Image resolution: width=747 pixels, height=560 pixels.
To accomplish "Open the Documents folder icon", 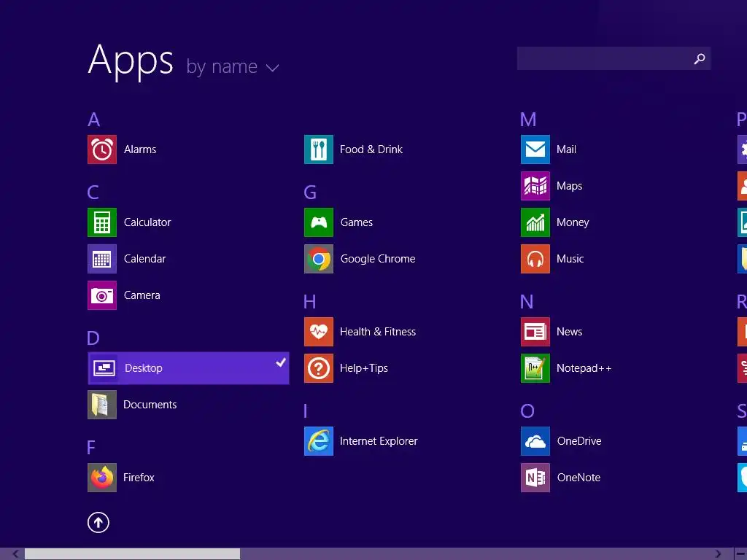I will point(102,405).
